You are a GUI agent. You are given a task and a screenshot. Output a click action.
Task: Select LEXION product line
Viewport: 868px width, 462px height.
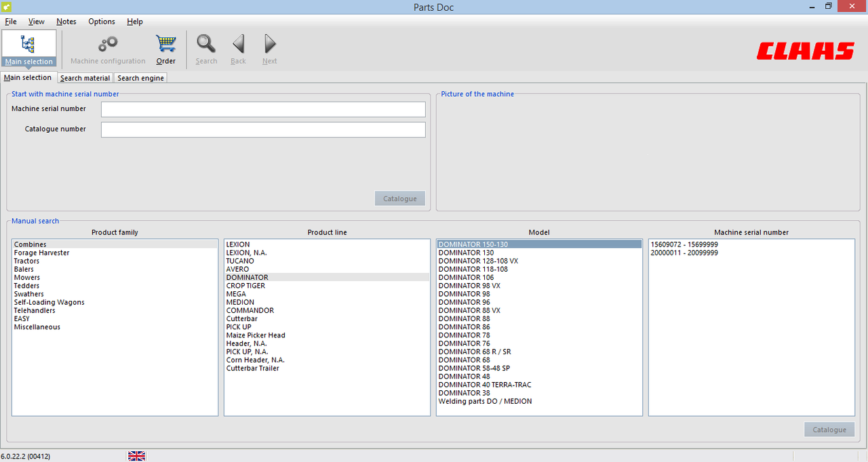[x=327, y=245]
